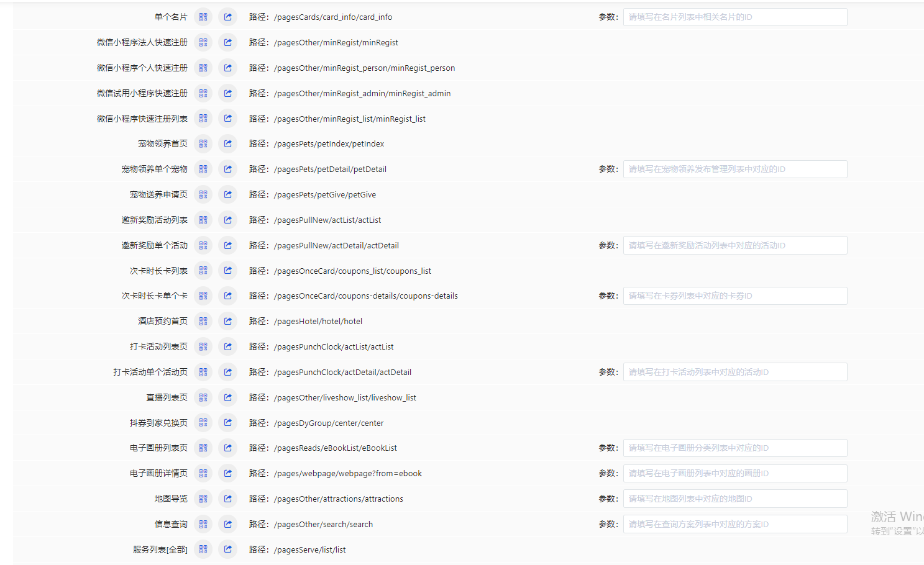Screen dimensions: 924x565
Task: Click 宠物领养单个宠物 parameter input field
Action: click(x=734, y=169)
